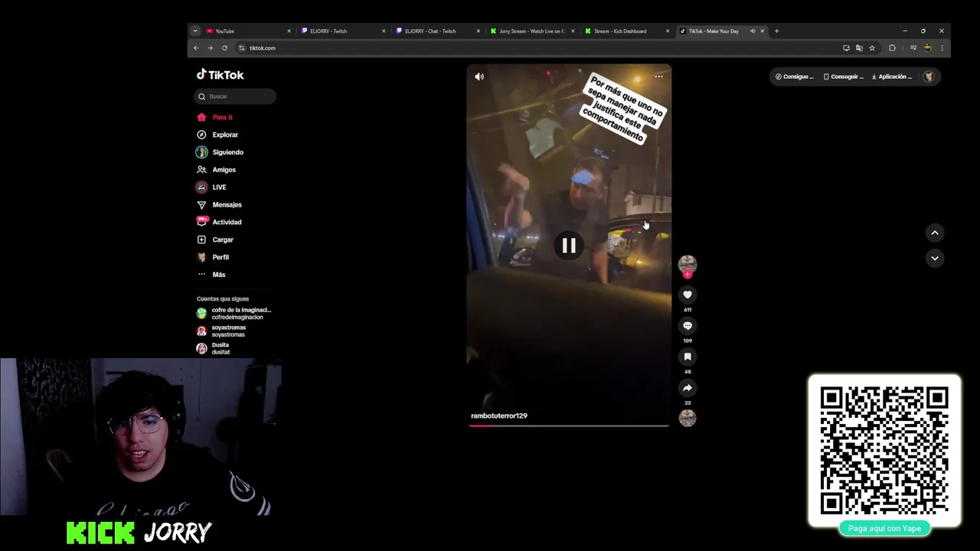Image resolution: width=980 pixels, height=551 pixels.
Task: Open the Chrome profile avatar
Action: (928, 48)
